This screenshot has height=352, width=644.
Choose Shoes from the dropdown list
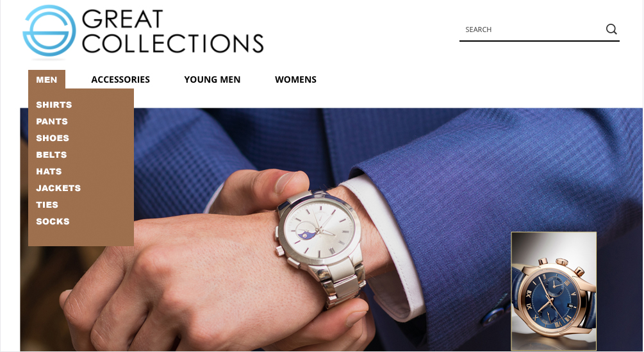click(53, 138)
